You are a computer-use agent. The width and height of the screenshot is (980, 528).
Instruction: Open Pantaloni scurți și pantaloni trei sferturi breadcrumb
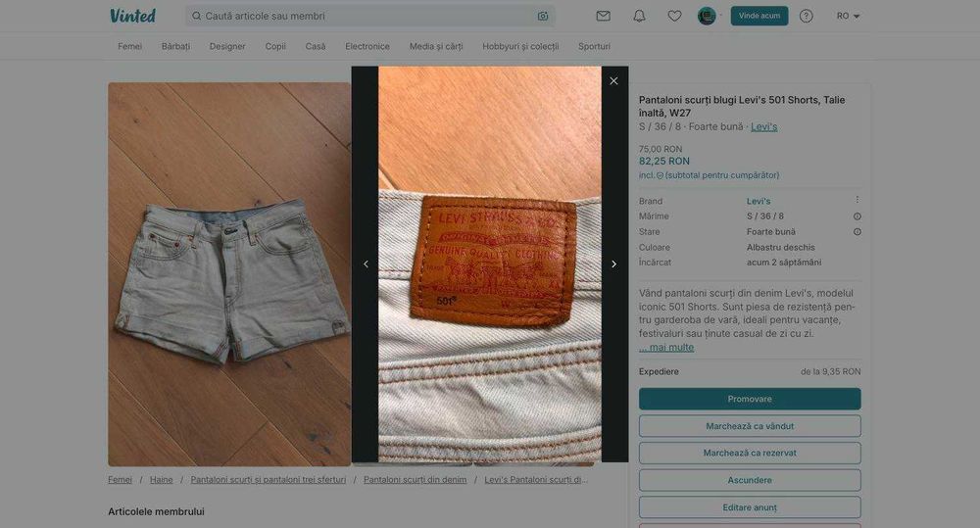269,480
